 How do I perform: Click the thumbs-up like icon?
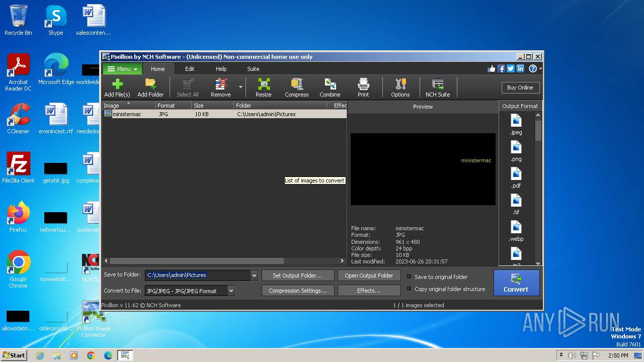click(492, 68)
